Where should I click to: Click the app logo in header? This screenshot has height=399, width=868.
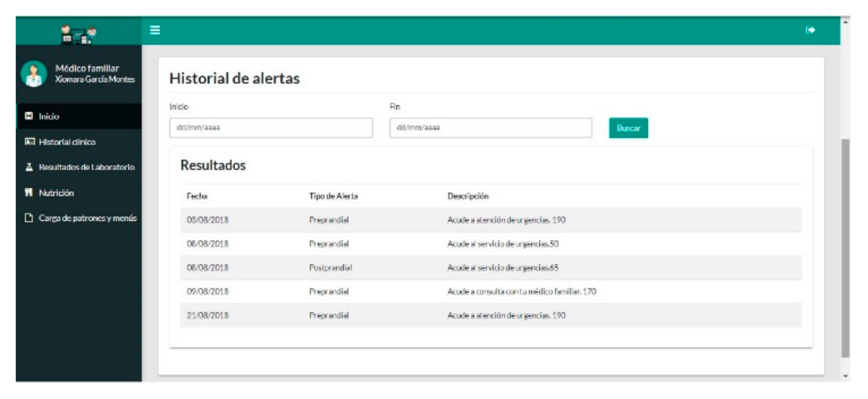coord(79,35)
